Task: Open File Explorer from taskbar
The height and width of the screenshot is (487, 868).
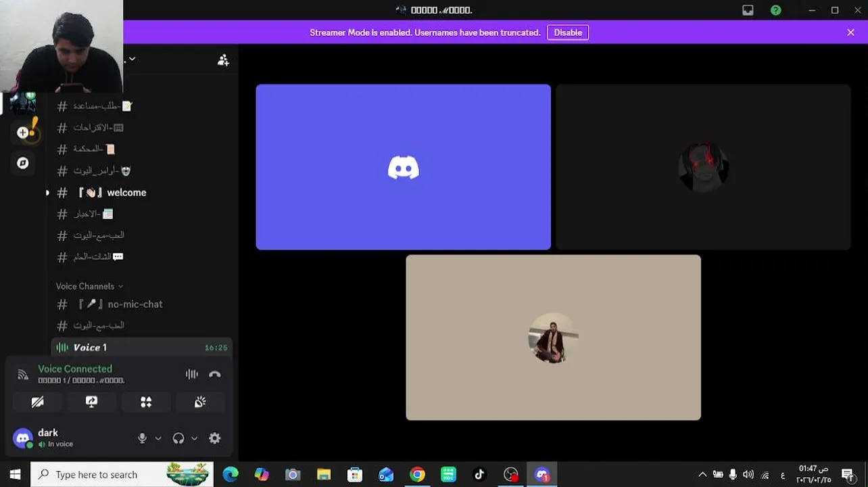Action: pyautogui.click(x=324, y=475)
